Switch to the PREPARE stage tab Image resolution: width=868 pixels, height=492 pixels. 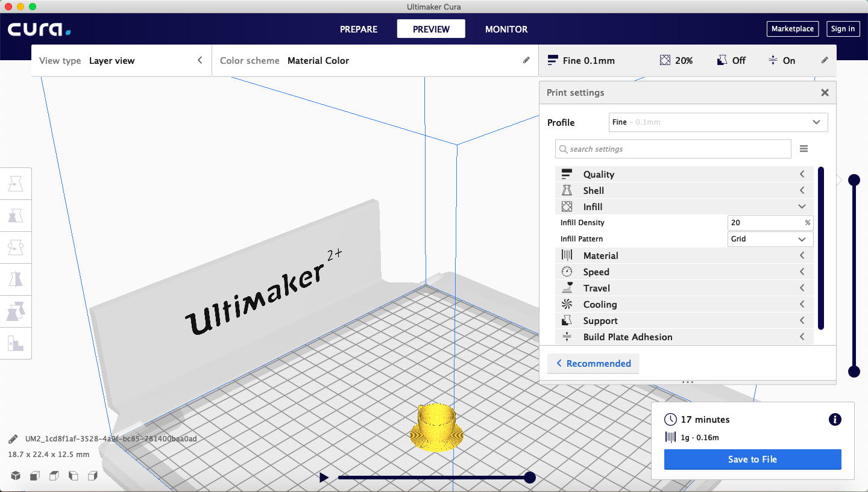click(359, 29)
